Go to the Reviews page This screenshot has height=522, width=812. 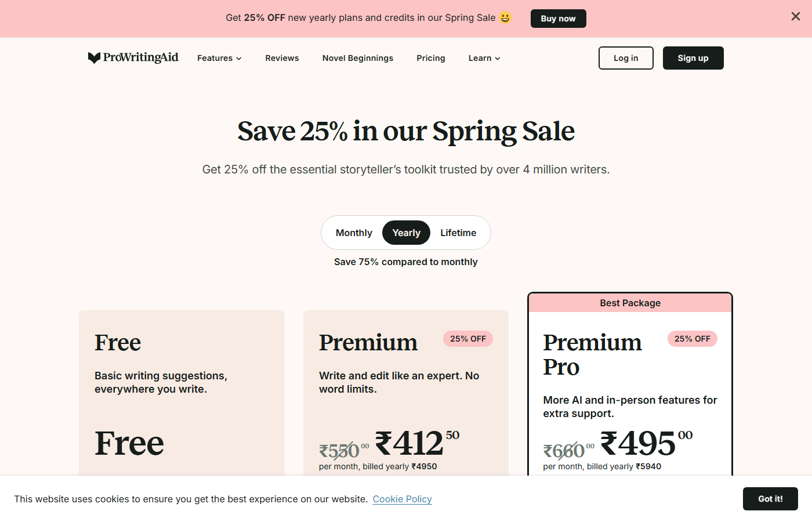(x=282, y=58)
